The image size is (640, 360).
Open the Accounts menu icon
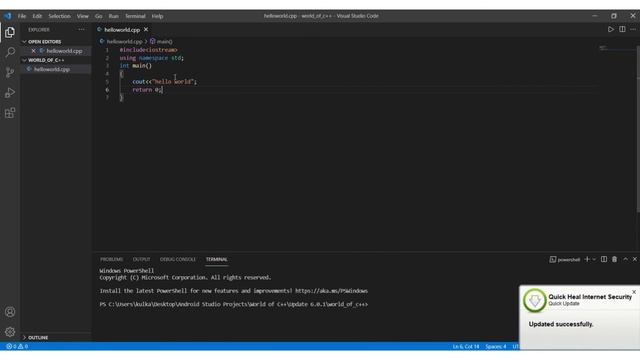[x=10, y=312]
